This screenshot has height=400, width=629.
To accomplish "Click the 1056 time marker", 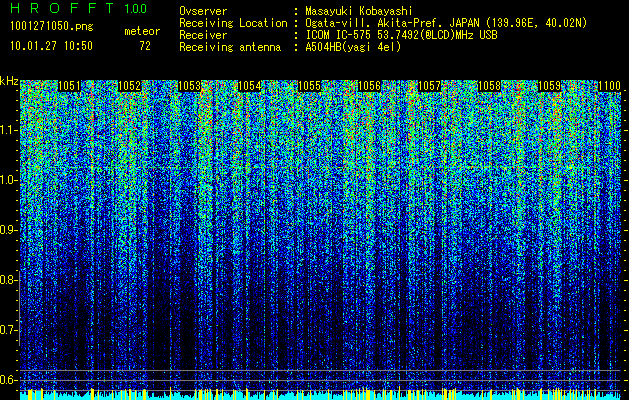I will coord(369,86).
